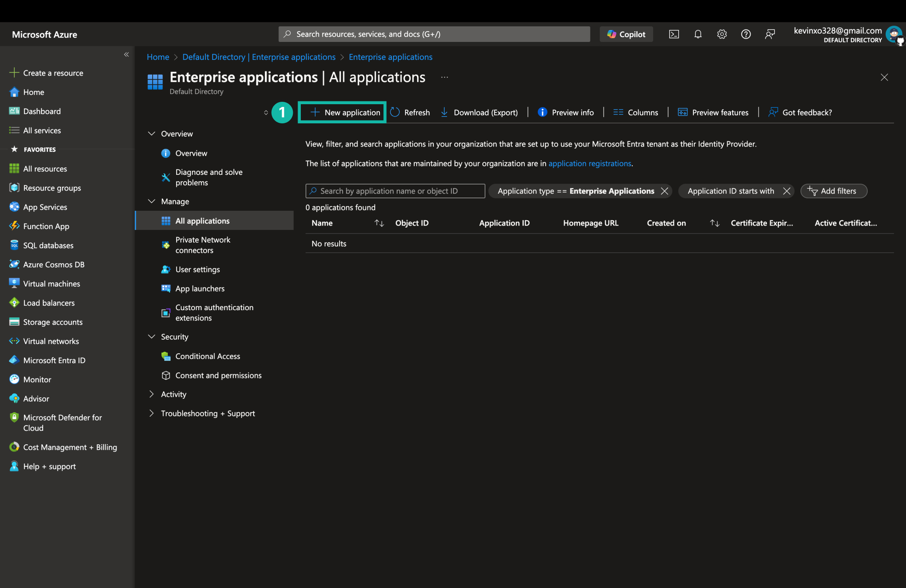The image size is (906, 588).
Task: Open All services in sidebar
Action: point(35,130)
